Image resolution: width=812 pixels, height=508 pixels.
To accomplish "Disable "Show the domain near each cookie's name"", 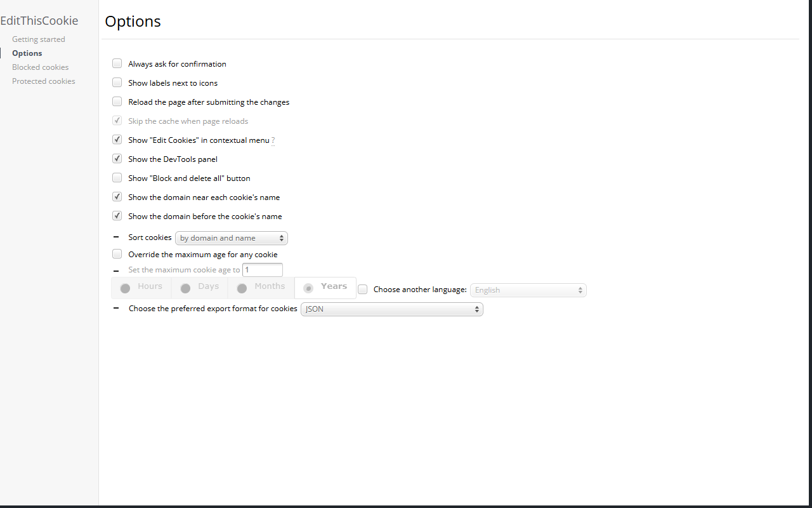I will [117, 196].
